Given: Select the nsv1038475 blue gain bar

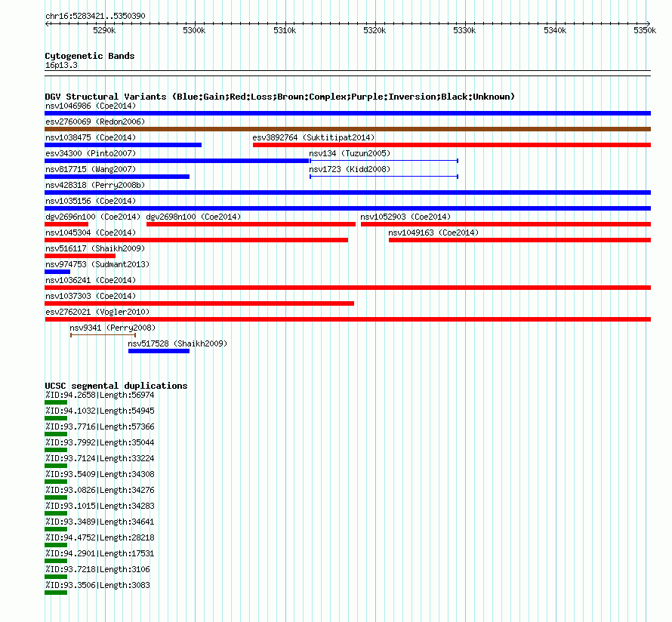Looking at the screenshot, I should tap(123, 145).
